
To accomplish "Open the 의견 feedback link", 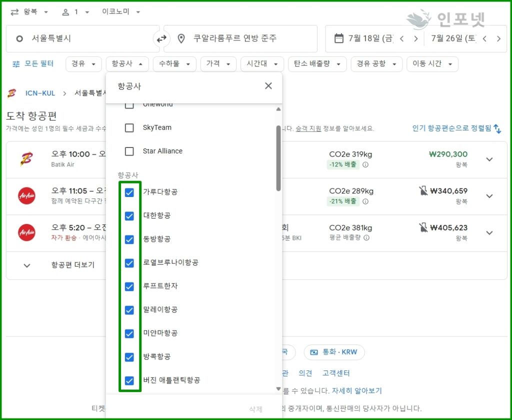I will pos(305,373).
